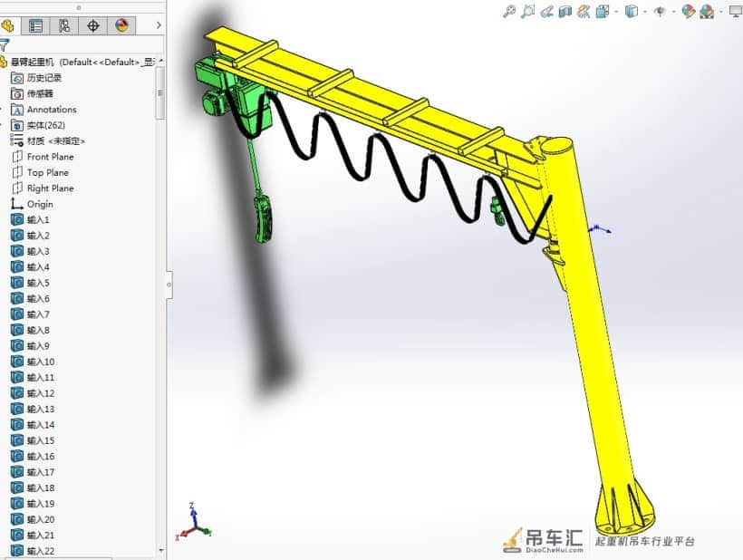Click the XYZ orientation triad
This screenshot has width=743, height=560.
point(194,522)
